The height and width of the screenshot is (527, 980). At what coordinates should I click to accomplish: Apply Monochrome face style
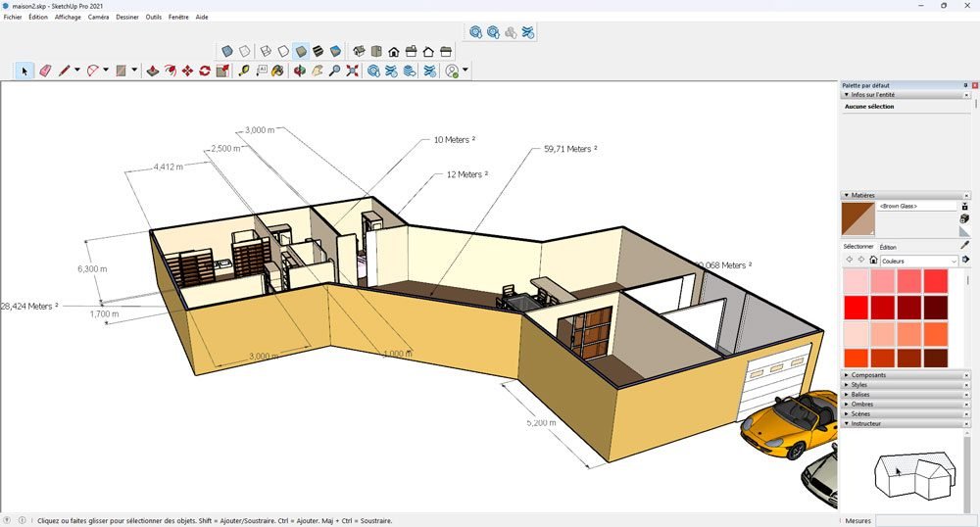(335, 51)
